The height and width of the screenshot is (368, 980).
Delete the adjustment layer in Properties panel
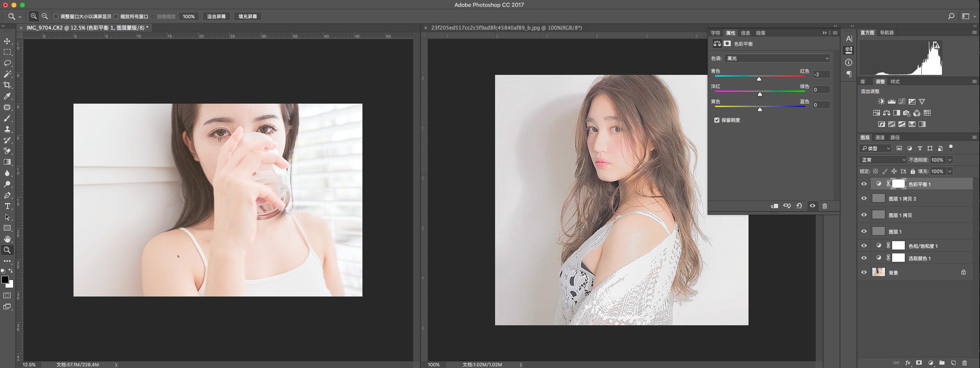(x=825, y=206)
